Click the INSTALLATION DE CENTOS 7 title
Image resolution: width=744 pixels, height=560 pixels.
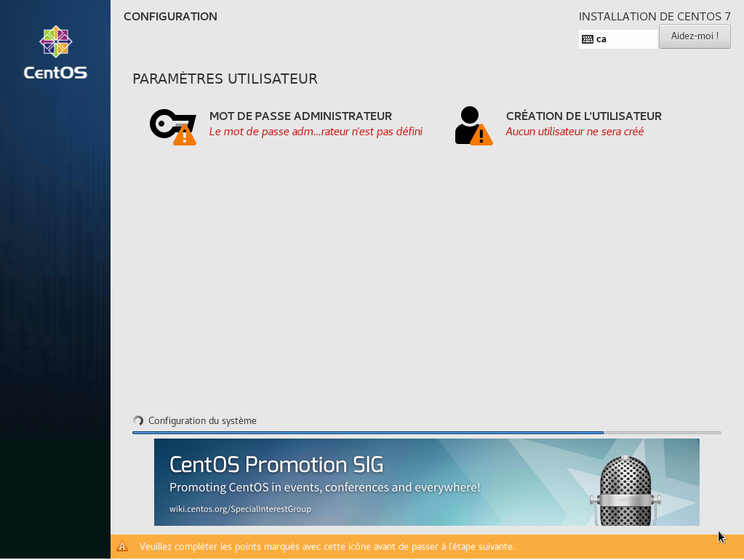tap(655, 17)
